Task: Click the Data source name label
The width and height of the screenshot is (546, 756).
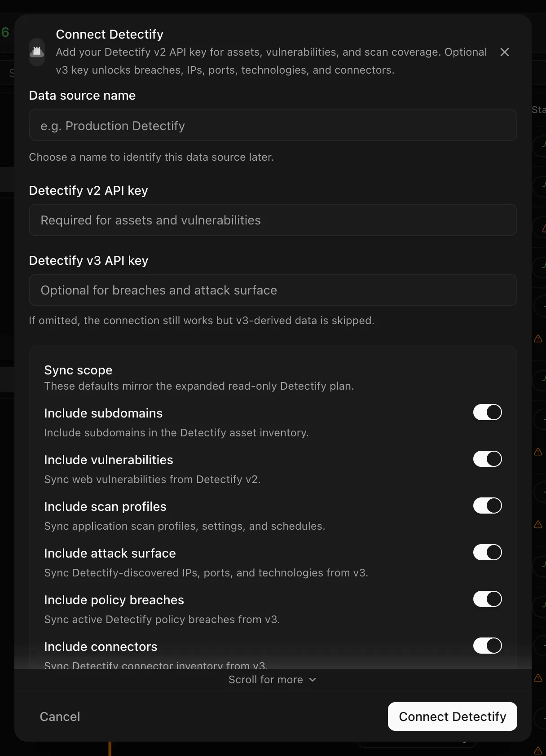Action: coord(82,95)
